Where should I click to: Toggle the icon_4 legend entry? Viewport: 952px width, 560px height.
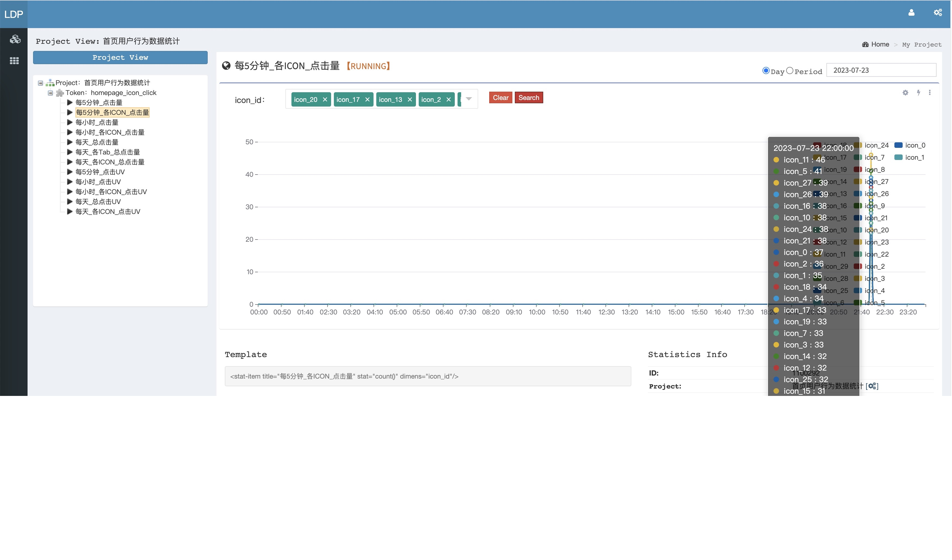pyautogui.click(x=869, y=291)
